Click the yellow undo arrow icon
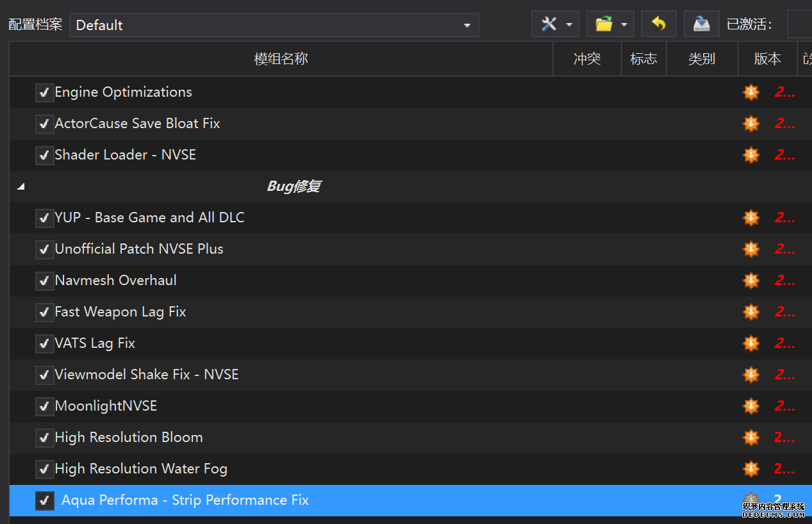Viewport: 812px width, 524px height. coord(659,24)
